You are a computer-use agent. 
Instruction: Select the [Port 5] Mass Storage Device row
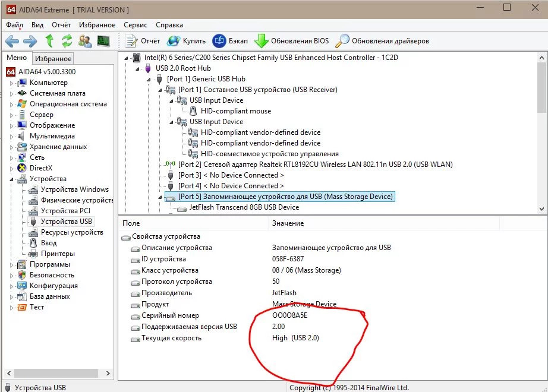tap(280, 197)
